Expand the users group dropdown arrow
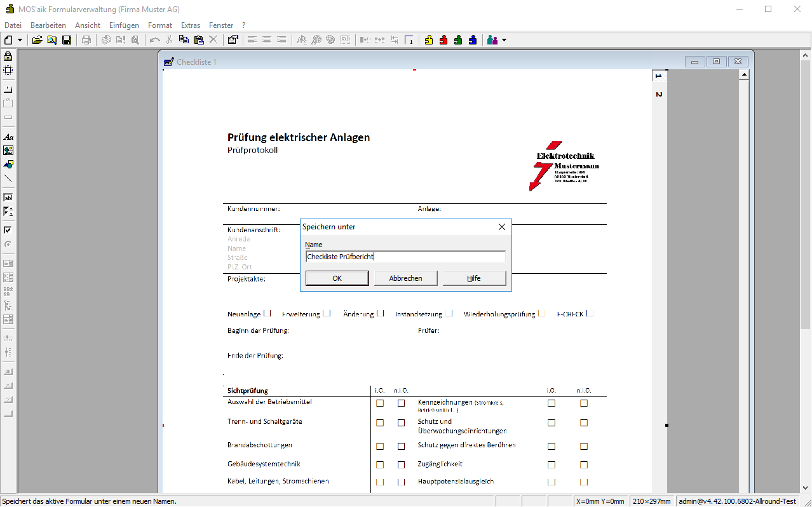 pyautogui.click(x=504, y=40)
